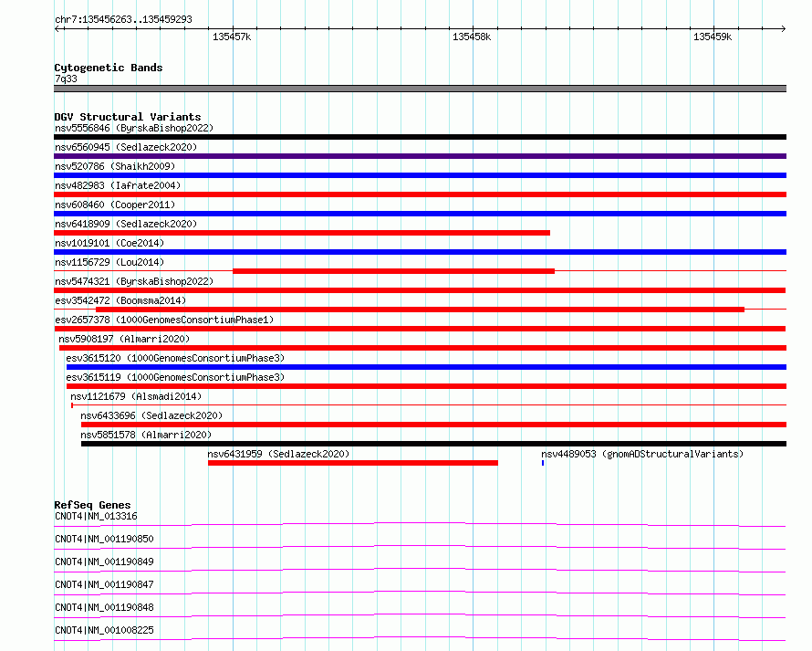The width and height of the screenshot is (812, 651).
Task: Open nsv5908197 (Almarri2020) variant label
Action: 124,339
